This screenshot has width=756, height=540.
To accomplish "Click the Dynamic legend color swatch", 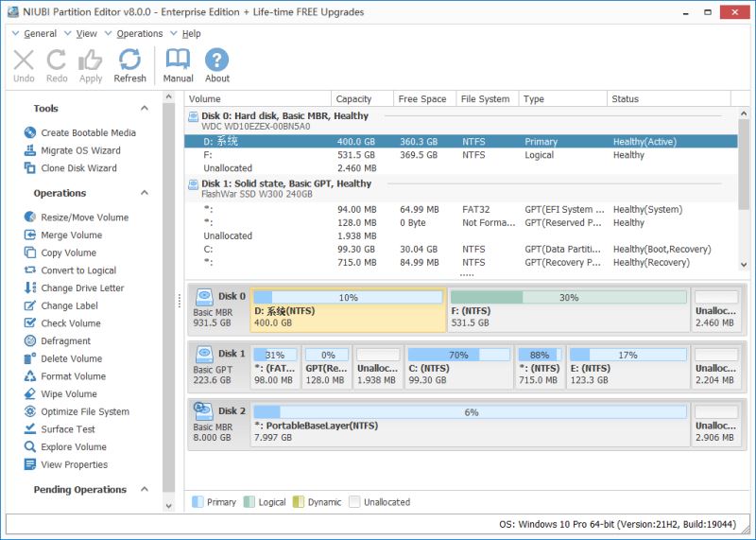I will 299,502.
